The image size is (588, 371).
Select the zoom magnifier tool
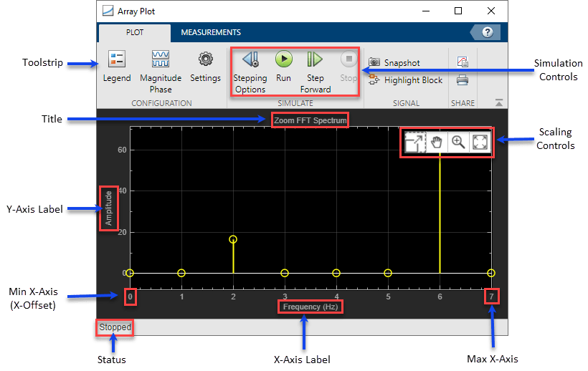click(x=458, y=143)
